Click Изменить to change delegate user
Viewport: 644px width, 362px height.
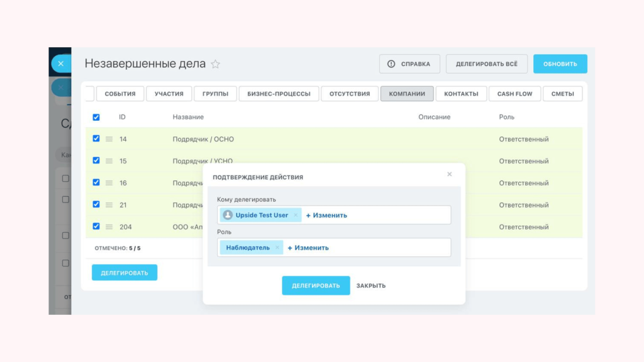(326, 215)
